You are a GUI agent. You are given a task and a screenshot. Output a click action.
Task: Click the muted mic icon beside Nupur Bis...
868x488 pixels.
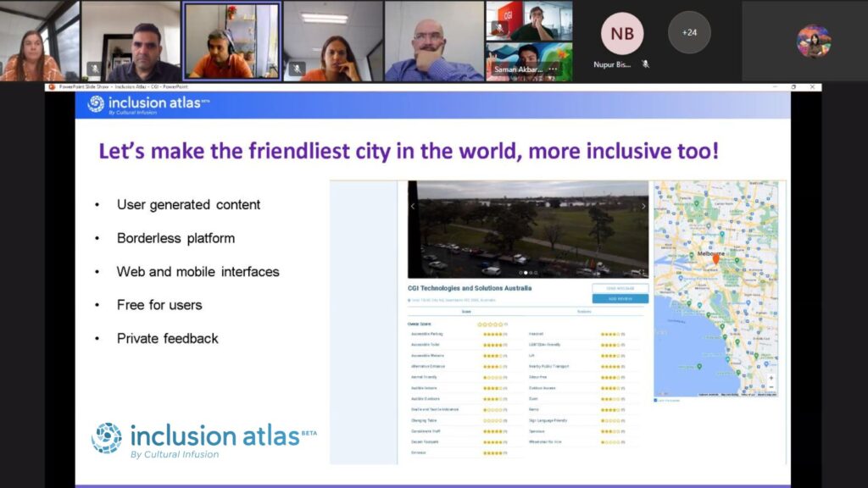click(645, 64)
